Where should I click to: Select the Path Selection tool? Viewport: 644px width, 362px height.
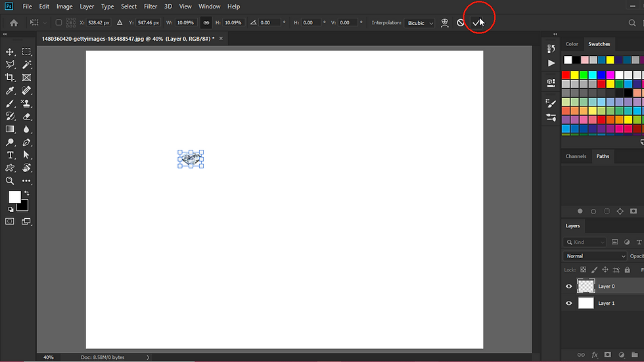tap(27, 155)
